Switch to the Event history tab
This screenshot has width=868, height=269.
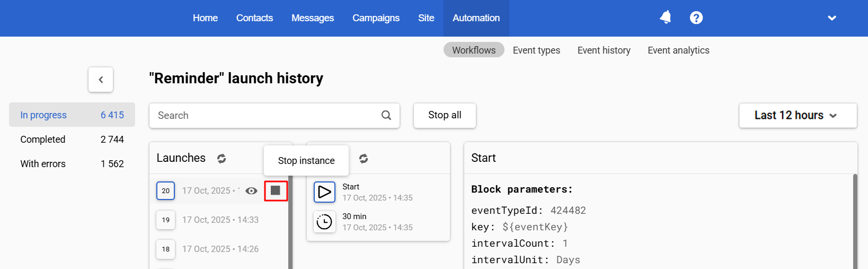(x=604, y=50)
